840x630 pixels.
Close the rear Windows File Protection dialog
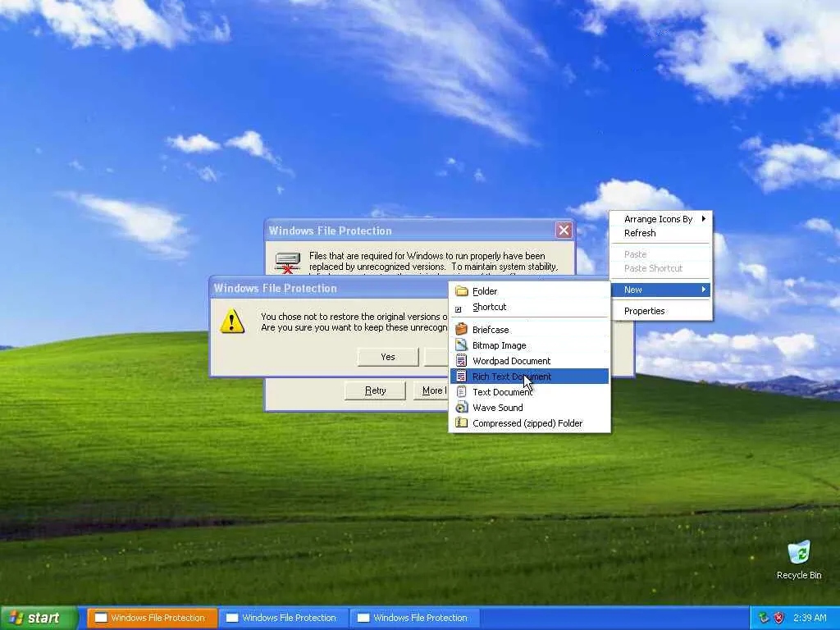point(564,231)
